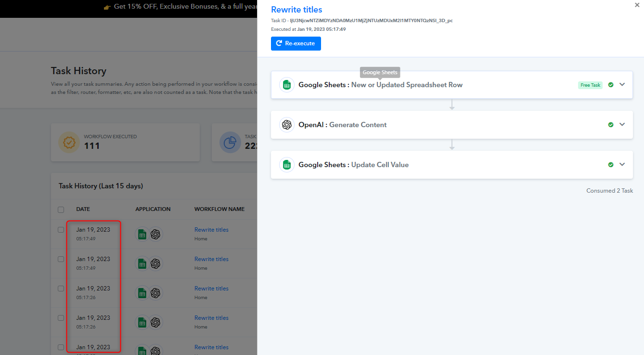The image size is (644, 355).
Task: Expand the New or Updated Spreadsheet Row step
Action: 622,84
